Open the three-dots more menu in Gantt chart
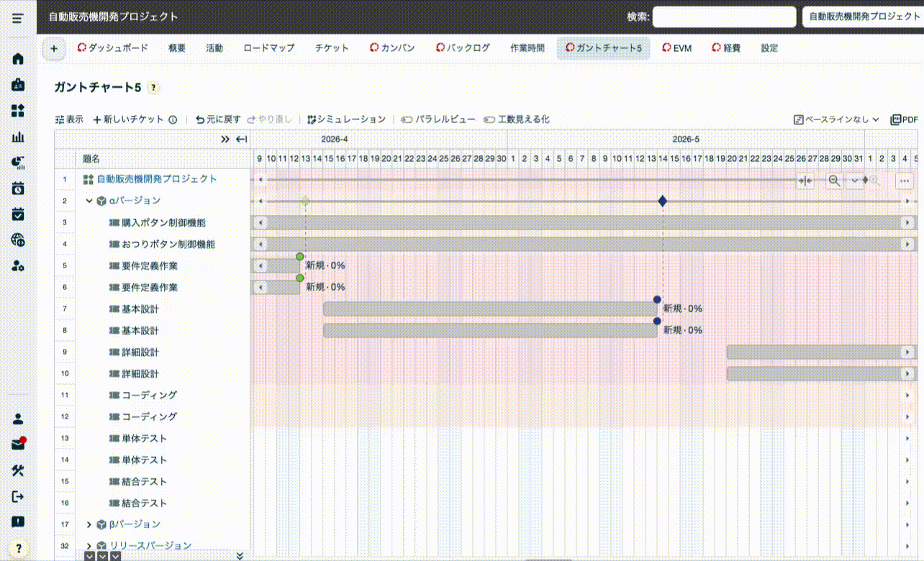 click(905, 181)
